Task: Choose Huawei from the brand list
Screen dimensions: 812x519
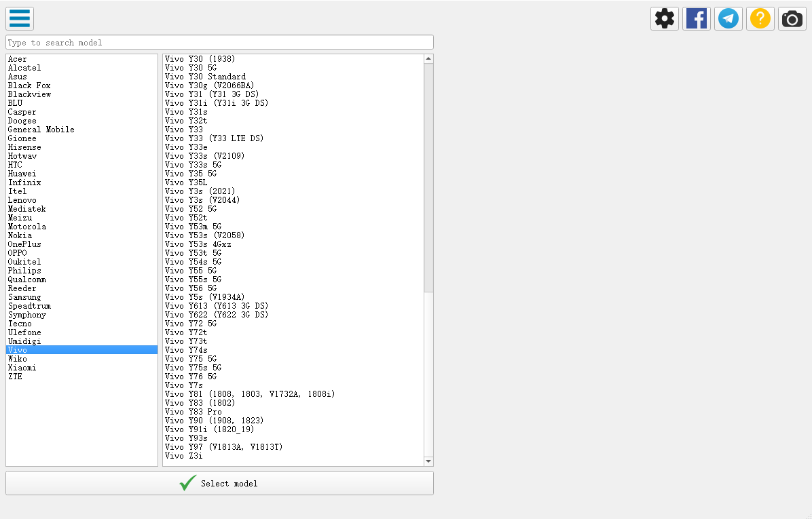Action: [22, 174]
